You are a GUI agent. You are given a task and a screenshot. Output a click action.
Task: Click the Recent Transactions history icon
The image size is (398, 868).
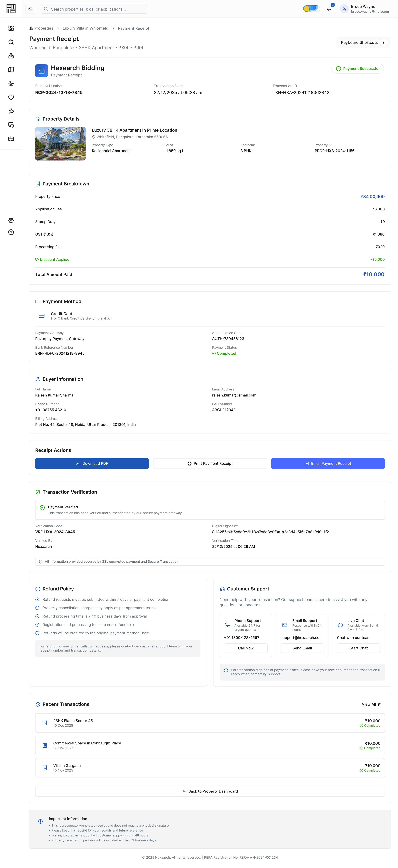click(x=38, y=705)
